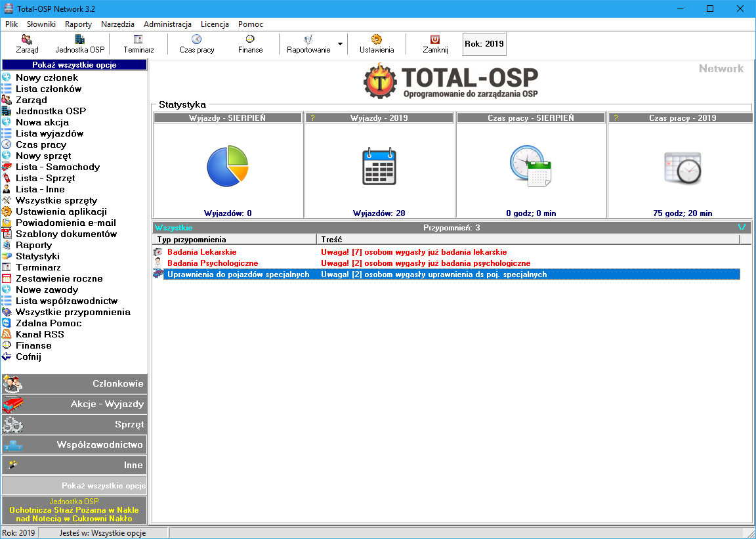Screen dimensions: 756x539
Task: Click the Wyjazdy - 2019 calendar icon
Action: point(379,167)
